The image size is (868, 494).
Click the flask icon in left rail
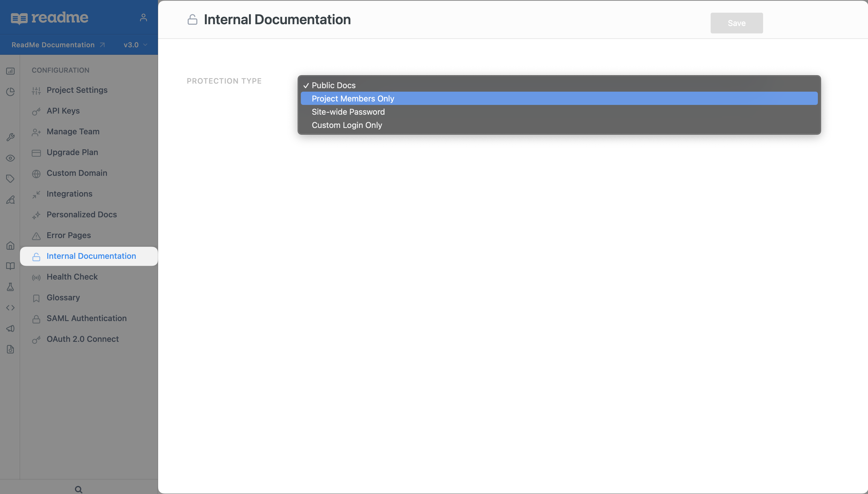10,287
